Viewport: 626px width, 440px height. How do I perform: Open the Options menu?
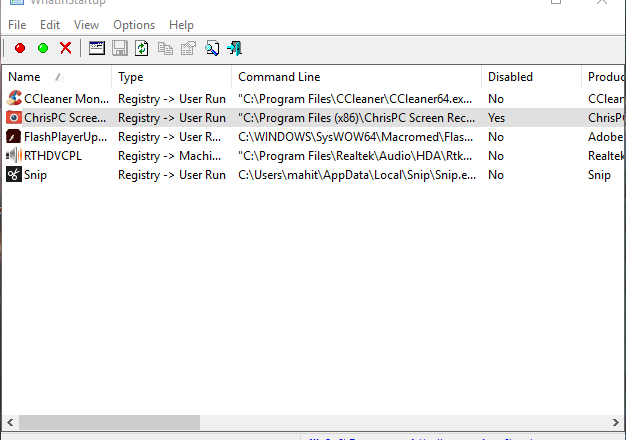point(134,25)
